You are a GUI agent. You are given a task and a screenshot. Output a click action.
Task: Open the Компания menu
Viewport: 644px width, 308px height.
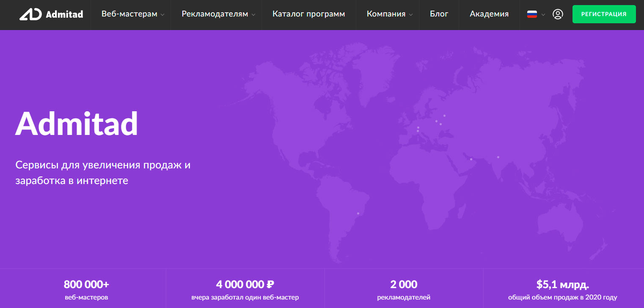(386, 14)
